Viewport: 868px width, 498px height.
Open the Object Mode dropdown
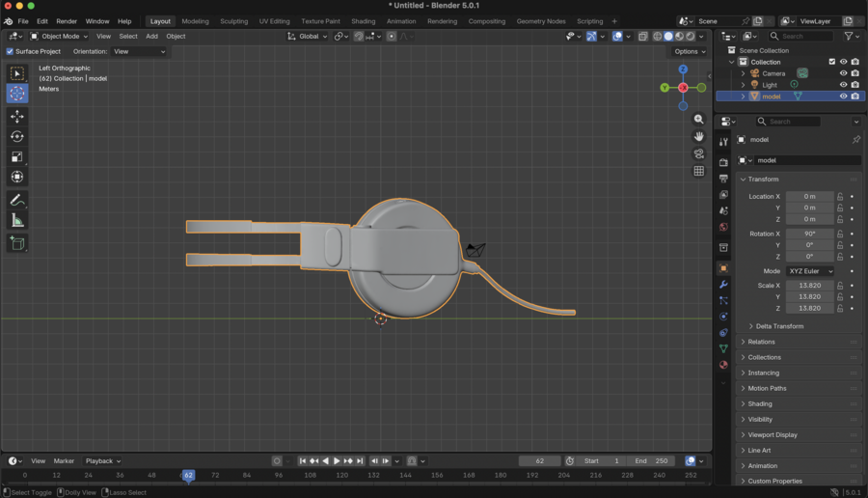[59, 36]
